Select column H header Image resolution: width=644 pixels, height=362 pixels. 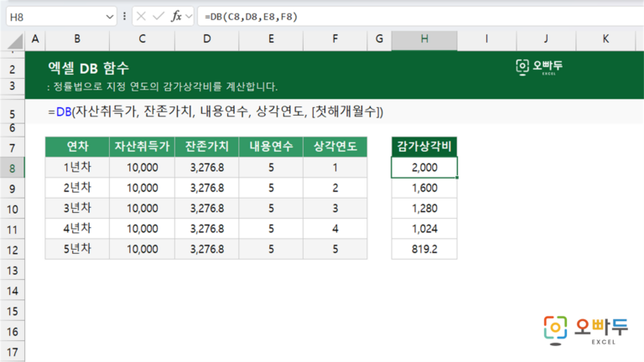424,39
